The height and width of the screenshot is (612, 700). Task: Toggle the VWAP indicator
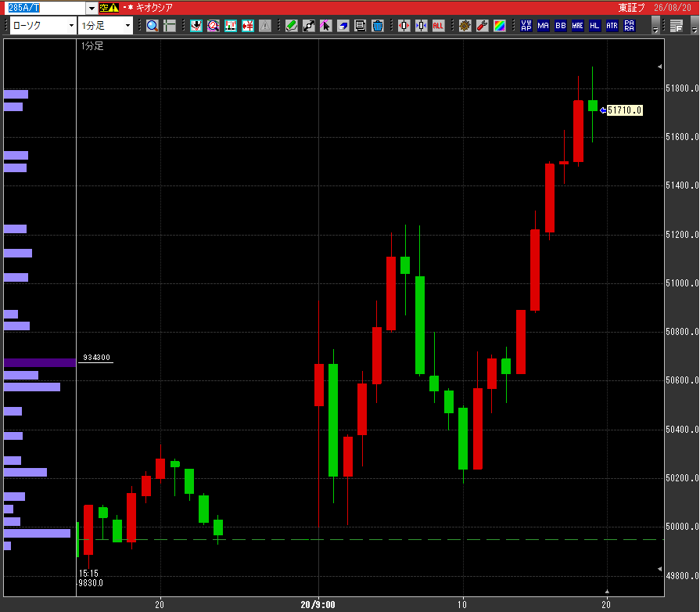[526, 26]
